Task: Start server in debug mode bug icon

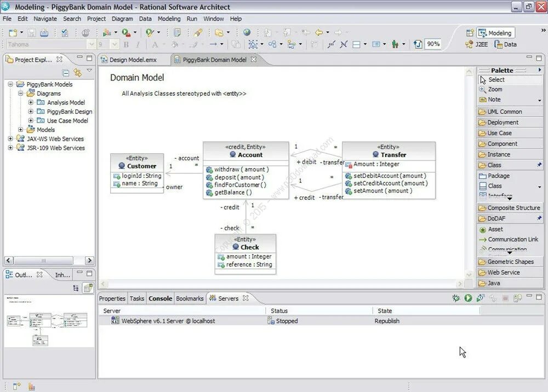Action: click(x=456, y=298)
